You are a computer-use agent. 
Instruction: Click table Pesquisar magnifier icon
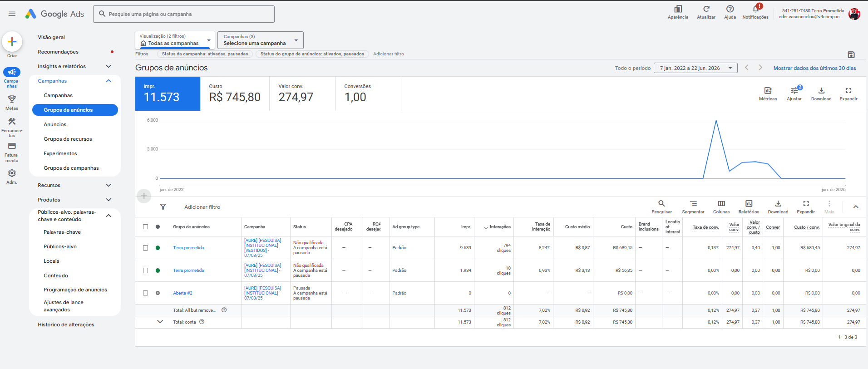(661, 204)
